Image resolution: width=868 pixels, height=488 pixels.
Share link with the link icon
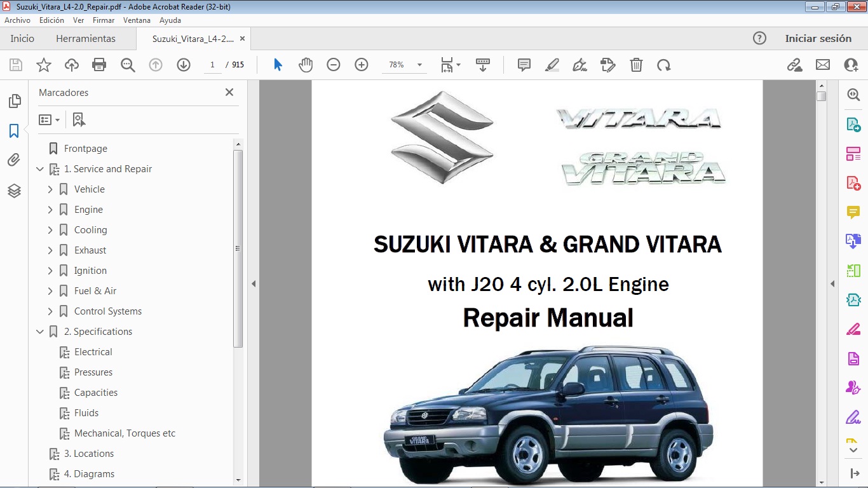click(794, 65)
